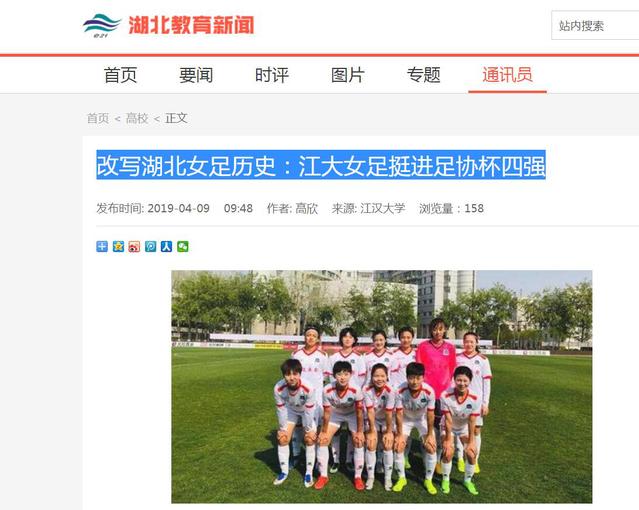Switch to the 图片 section
Screen dimensions: 639x510
(348, 75)
